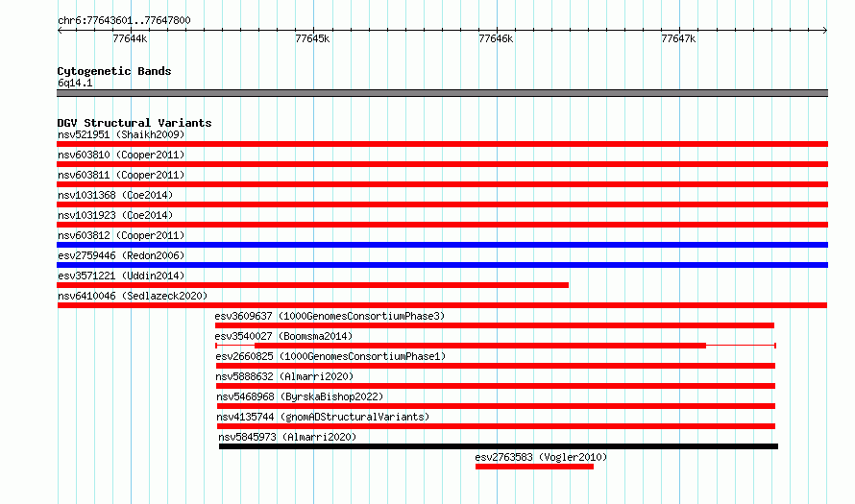Click the 6q14.1 band label
This screenshot has width=855, height=504.
click(75, 83)
